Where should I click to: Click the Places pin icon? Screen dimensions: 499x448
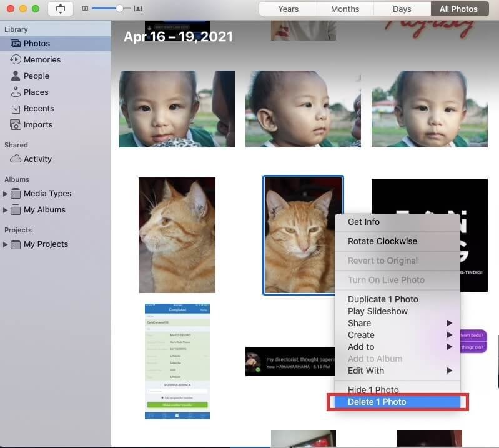point(16,92)
